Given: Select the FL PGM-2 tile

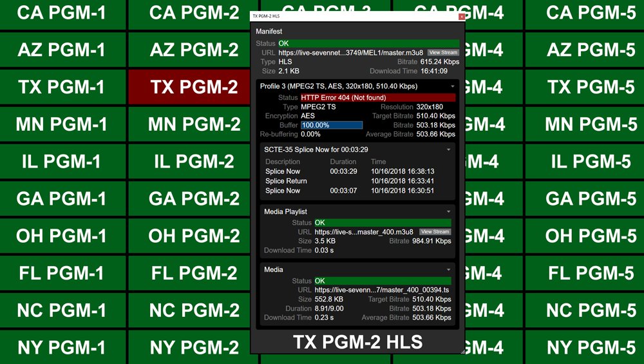Looking at the screenshot, I should pos(190,273).
